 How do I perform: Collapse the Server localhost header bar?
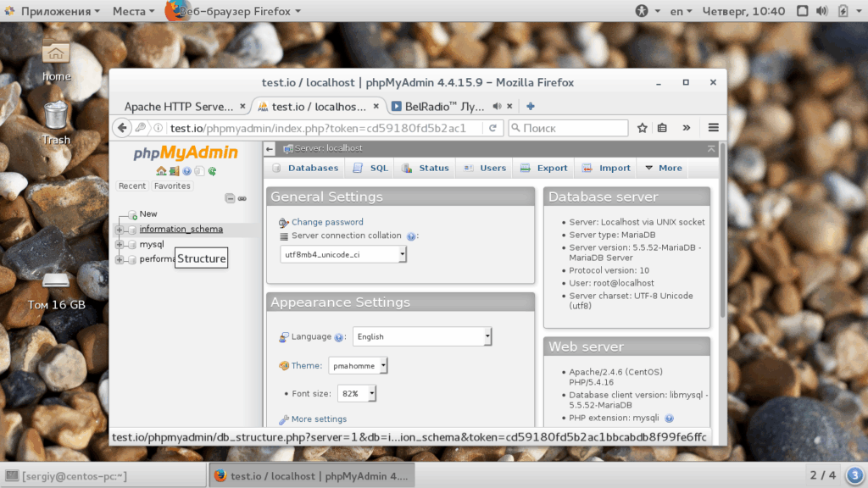click(711, 148)
